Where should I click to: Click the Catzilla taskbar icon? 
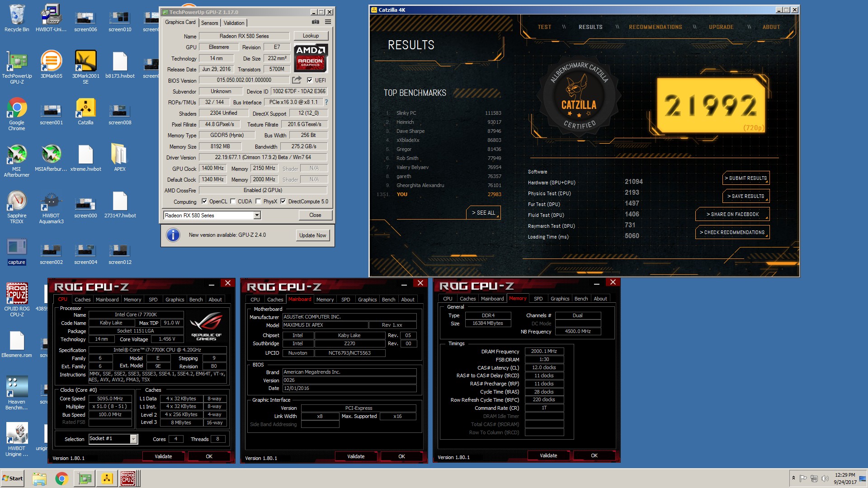[x=107, y=479]
